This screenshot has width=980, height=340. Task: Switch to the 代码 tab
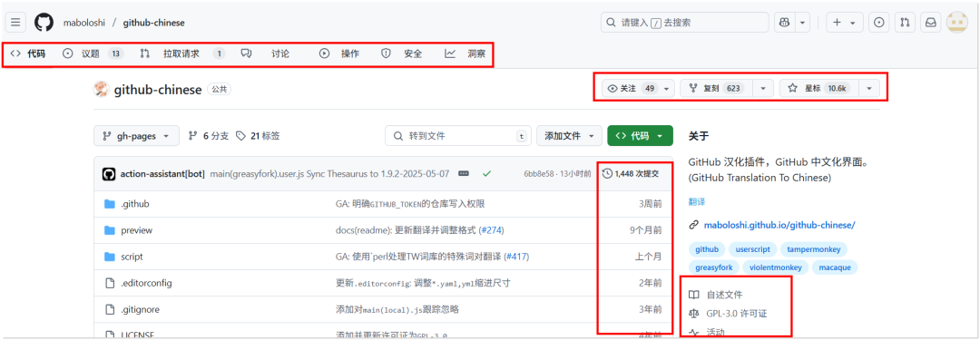point(28,53)
